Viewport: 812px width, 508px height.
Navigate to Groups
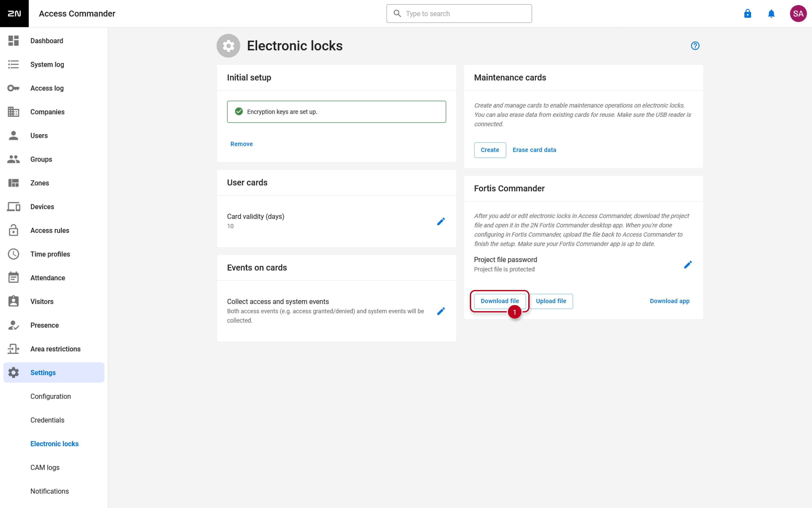pyautogui.click(x=54, y=159)
